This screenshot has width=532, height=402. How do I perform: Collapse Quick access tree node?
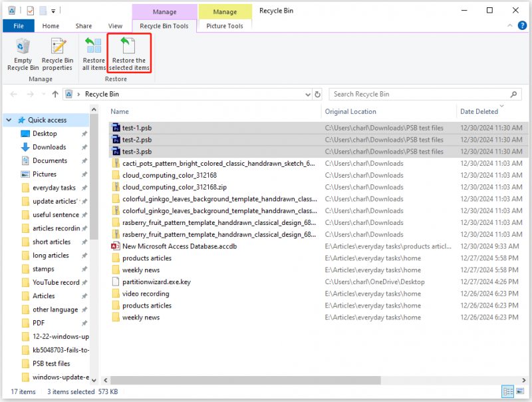pos(9,120)
